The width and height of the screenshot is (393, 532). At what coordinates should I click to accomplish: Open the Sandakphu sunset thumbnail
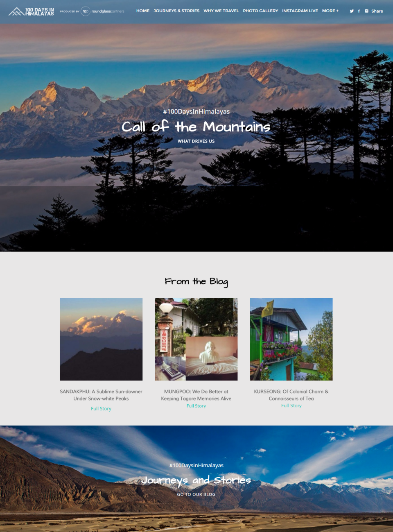tap(101, 339)
